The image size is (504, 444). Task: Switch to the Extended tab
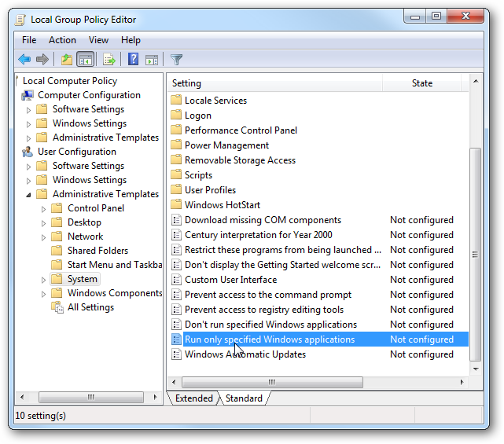pos(194,398)
